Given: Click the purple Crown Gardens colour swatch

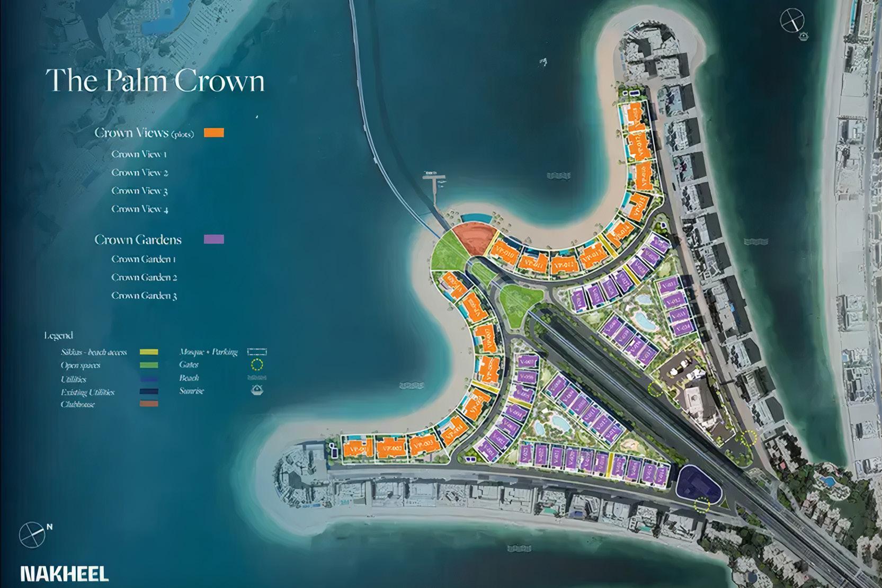Looking at the screenshot, I should coord(214,239).
